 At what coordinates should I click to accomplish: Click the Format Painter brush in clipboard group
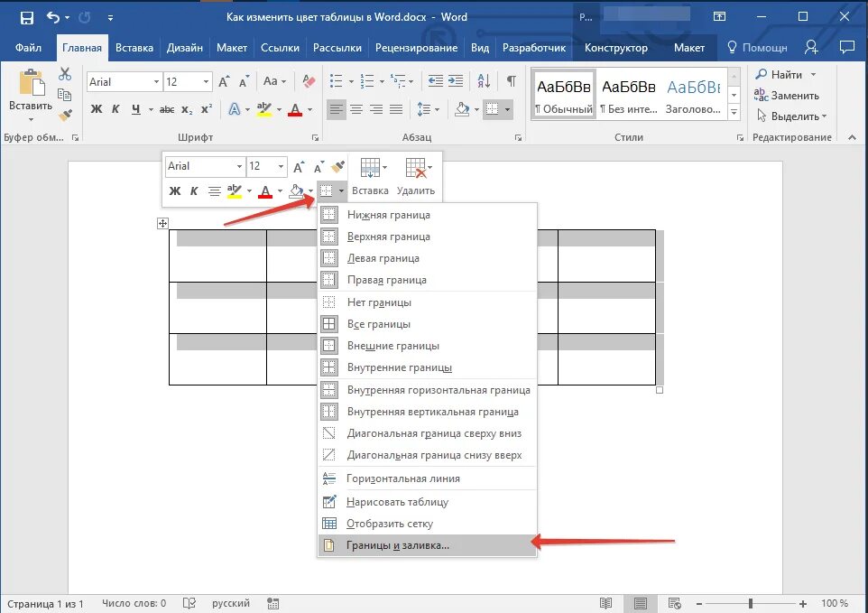tap(65, 116)
